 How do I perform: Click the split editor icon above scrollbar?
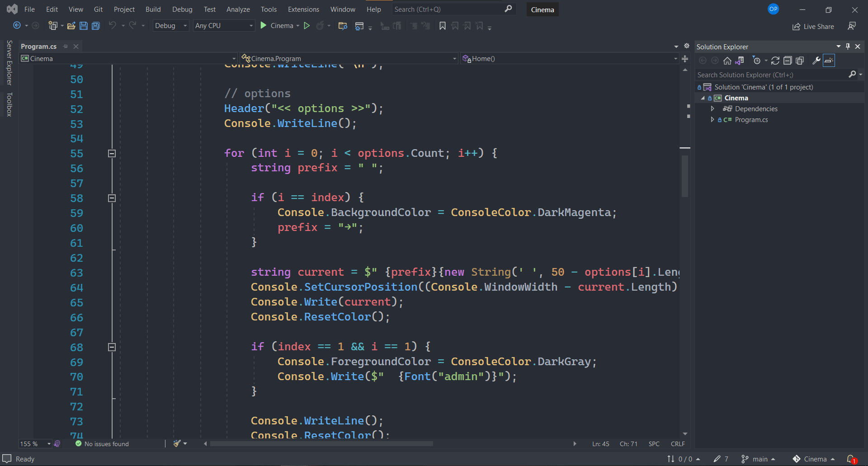(685, 59)
